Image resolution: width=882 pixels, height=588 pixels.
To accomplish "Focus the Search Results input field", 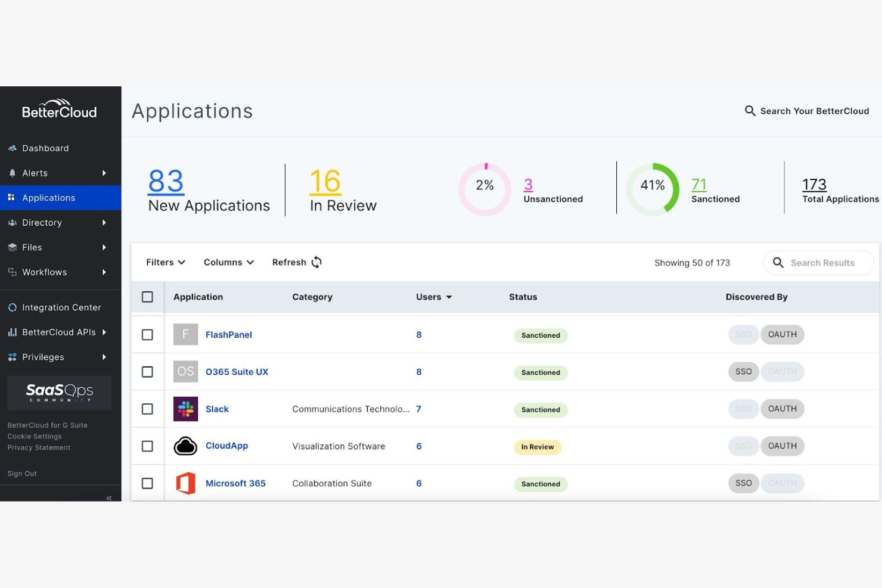I will (x=819, y=263).
